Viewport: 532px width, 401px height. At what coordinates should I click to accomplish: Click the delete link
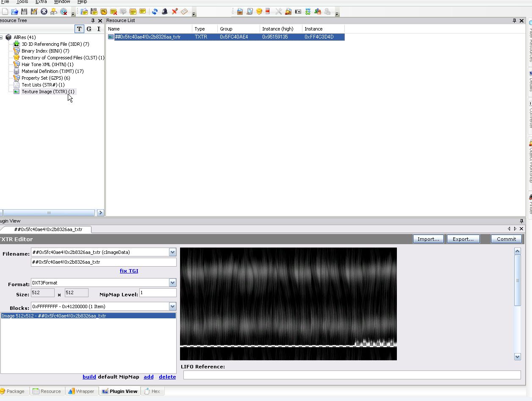pyautogui.click(x=167, y=377)
